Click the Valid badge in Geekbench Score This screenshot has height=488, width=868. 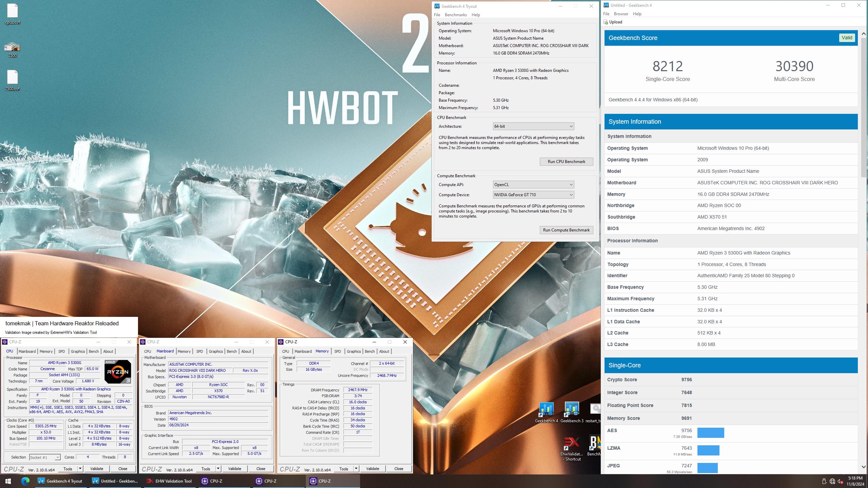[847, 38]
